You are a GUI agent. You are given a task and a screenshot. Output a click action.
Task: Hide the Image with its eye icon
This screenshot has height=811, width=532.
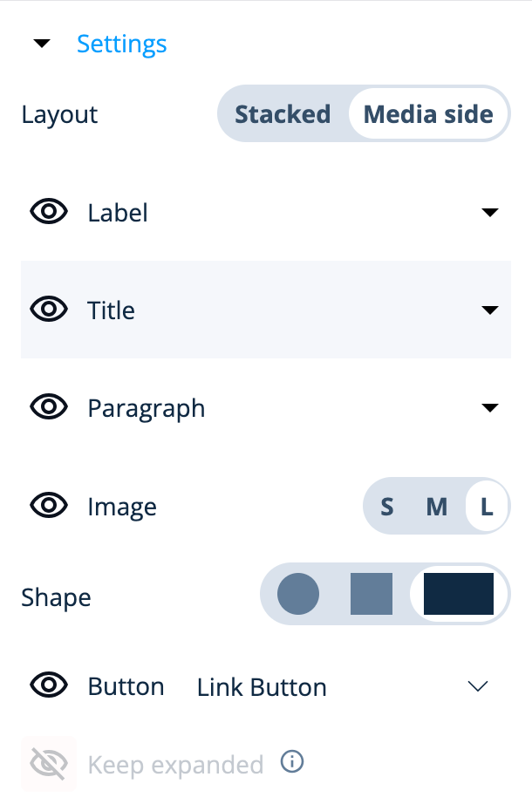[49, 505]
